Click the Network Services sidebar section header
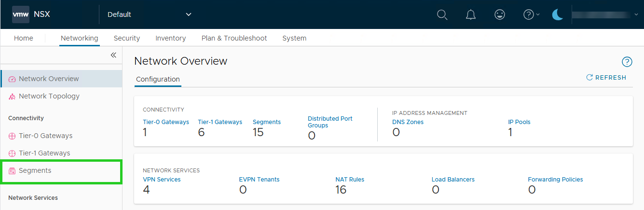 tap(33, 198)
